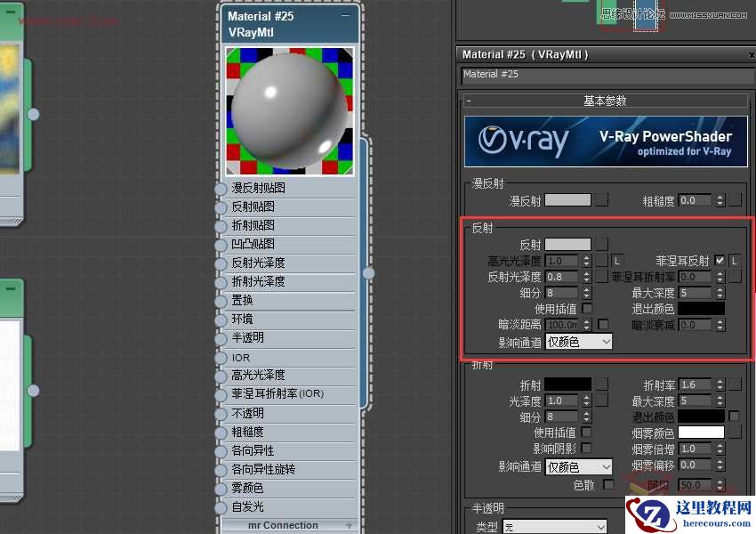
Task: Click the Material #25 ( VRayMtl ) title tab
Action: pyautogui.click(x=534, y=54)
